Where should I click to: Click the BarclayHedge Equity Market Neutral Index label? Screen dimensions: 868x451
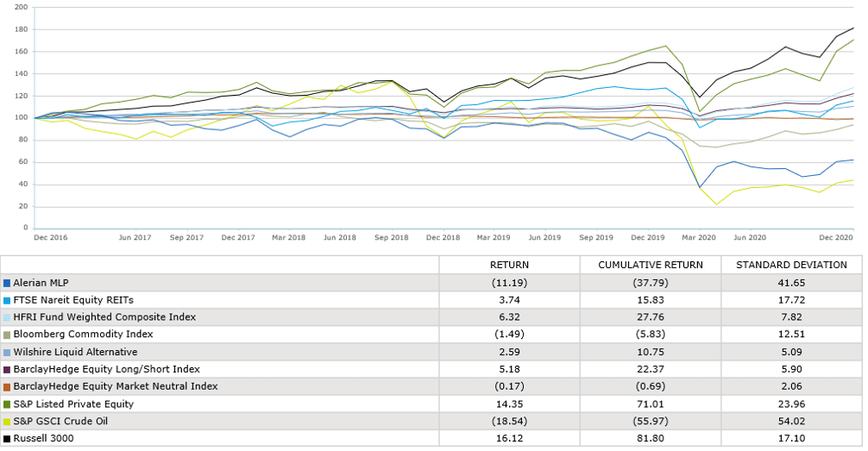(116, 385)
